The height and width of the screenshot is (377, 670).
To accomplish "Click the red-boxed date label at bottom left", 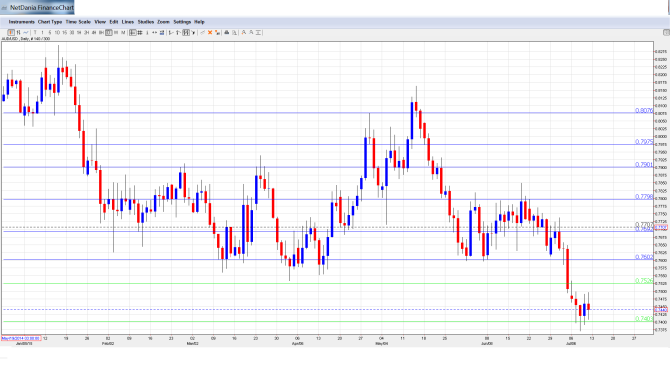I will point(21,338).
